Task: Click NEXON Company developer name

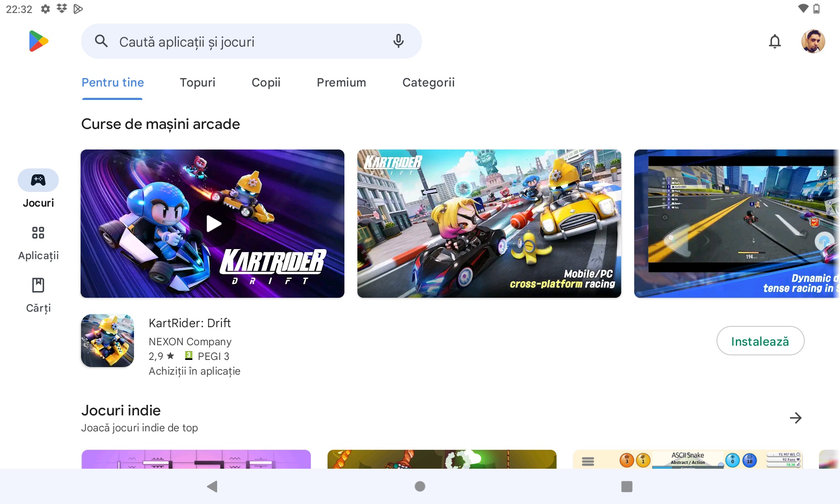Action: (190, 342)
